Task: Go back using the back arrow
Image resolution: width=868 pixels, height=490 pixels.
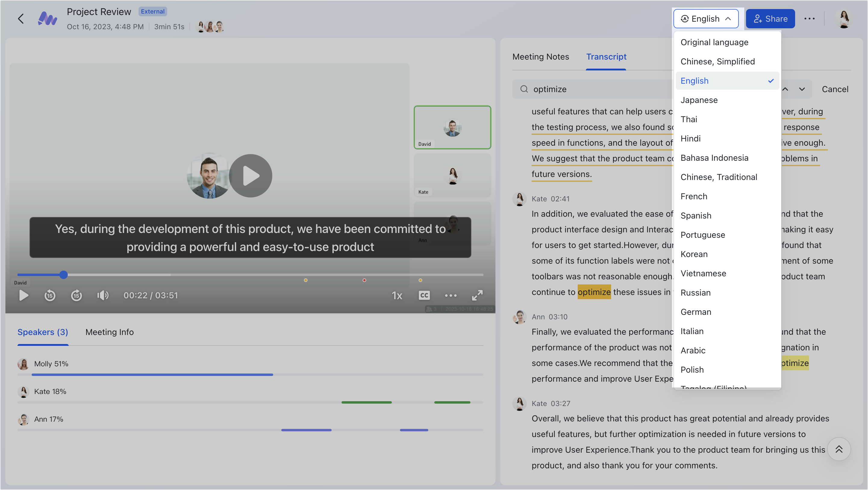Action: [x=21, y=19]
